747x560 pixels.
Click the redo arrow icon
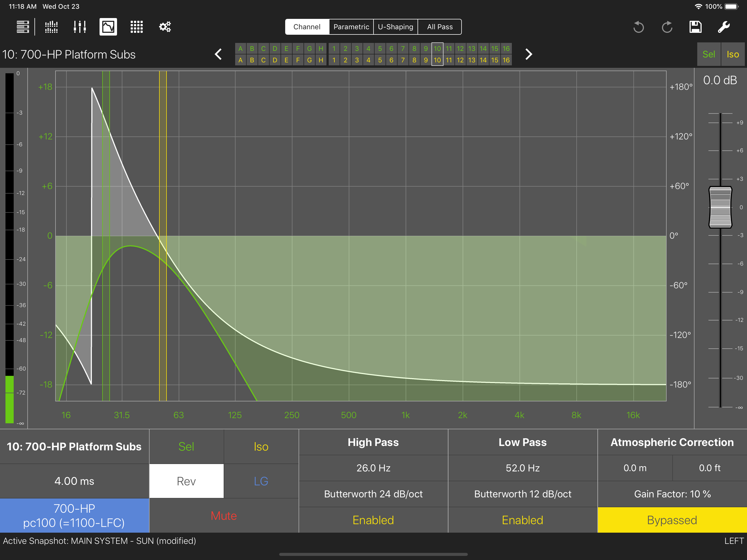pos(667,27)
